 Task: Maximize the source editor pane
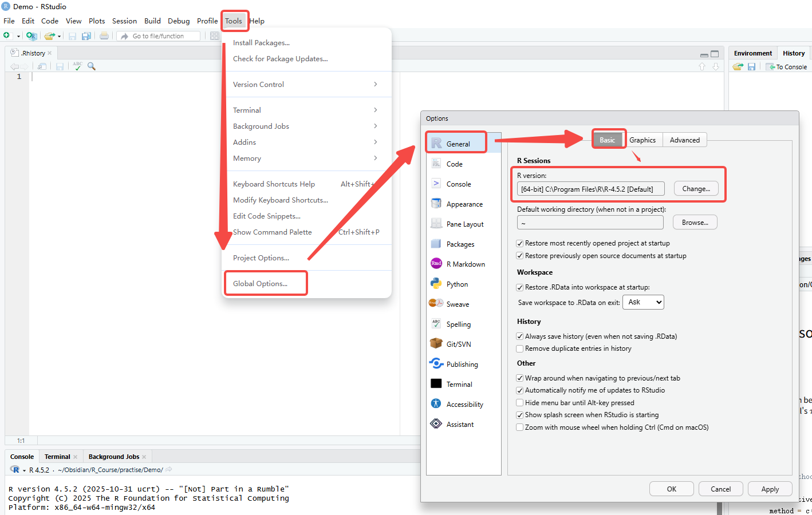click(715, 54)
